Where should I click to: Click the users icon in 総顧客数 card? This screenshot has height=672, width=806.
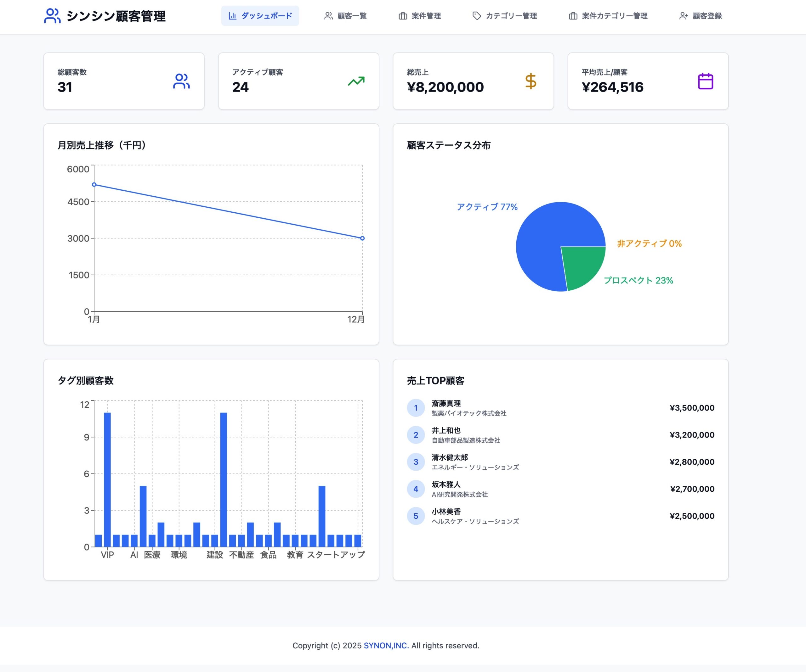(x=181, y=81)
